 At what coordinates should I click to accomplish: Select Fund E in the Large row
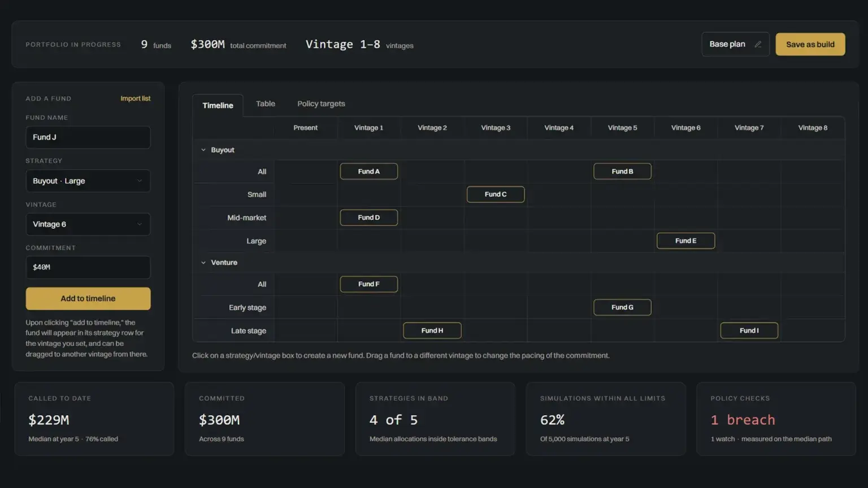click(685, 241)
